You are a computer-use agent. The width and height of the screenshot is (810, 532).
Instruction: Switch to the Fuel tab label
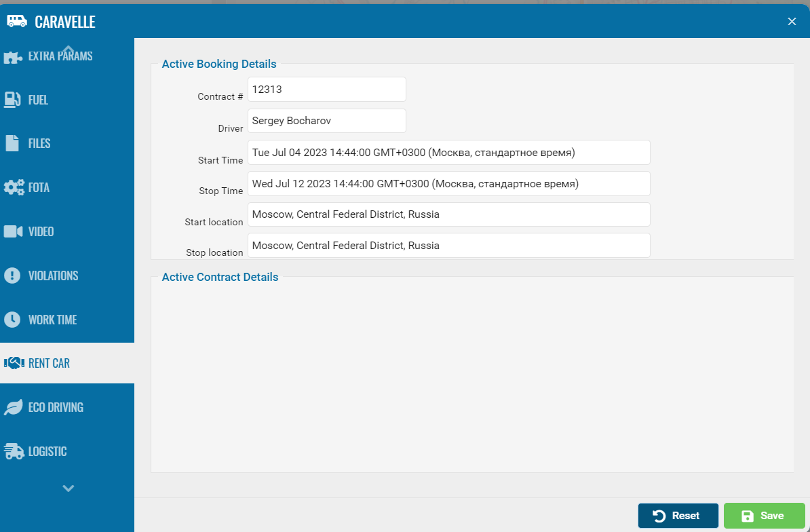(38, 100)
